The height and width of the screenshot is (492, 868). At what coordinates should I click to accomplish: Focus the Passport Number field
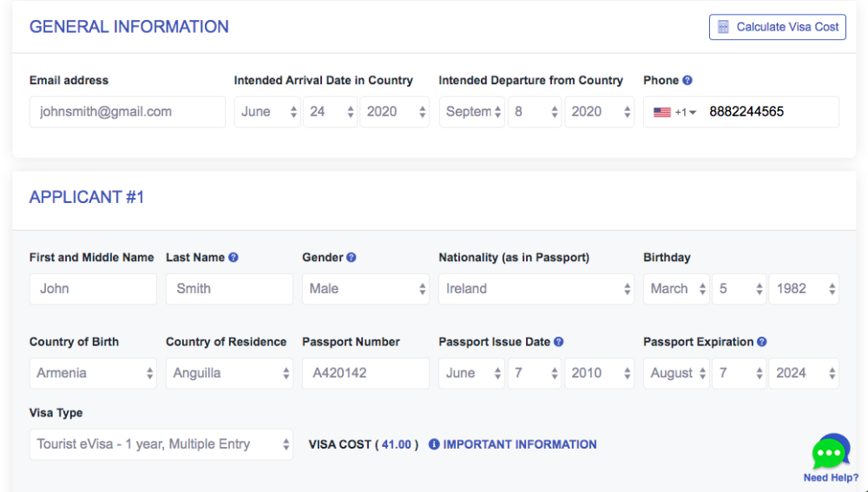pyautogui.click(x=365, y=373)
